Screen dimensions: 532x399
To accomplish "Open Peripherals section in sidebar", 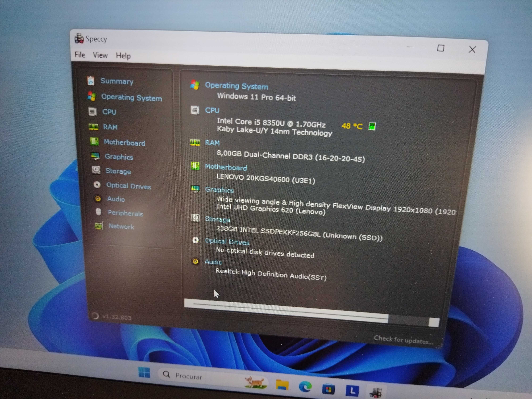I will [x=125, y=213].
